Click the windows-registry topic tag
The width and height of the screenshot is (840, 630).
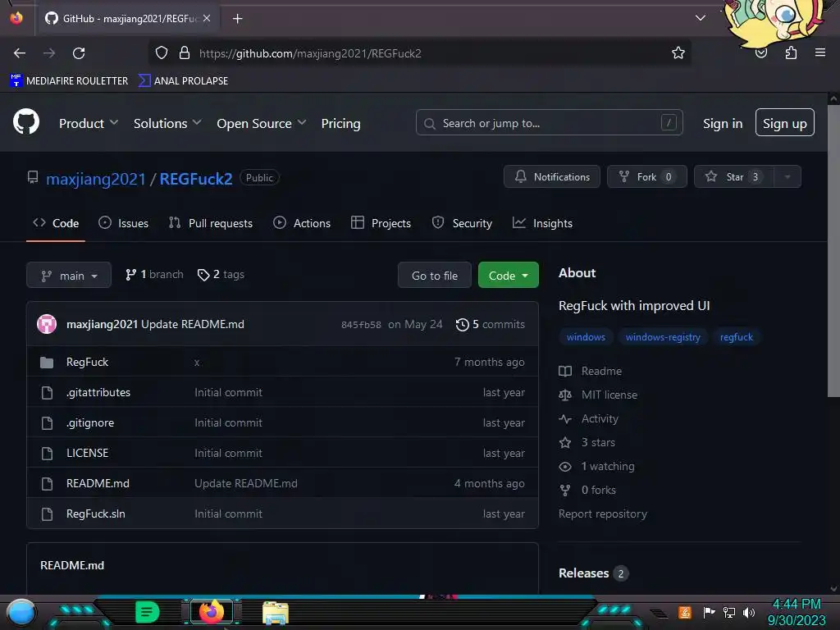[663, 337]
